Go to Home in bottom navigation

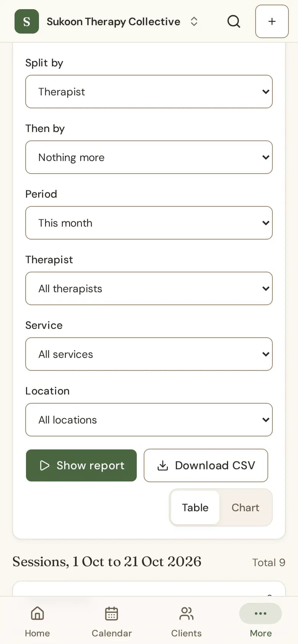[x=37, y=621]
